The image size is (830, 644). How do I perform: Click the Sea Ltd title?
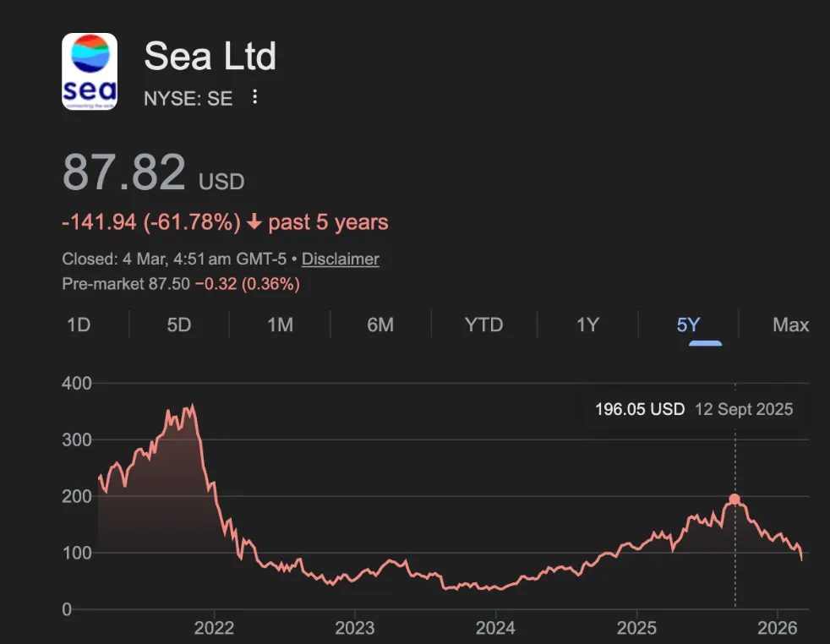210,57
